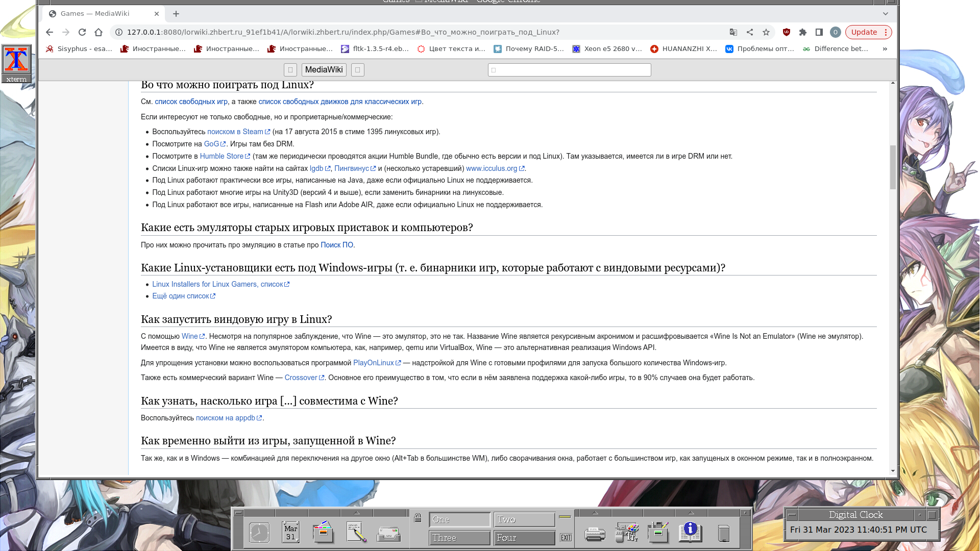This screenshot has height=551, width=980.
Task: Open CDE Printer icon
Action: 595,534
